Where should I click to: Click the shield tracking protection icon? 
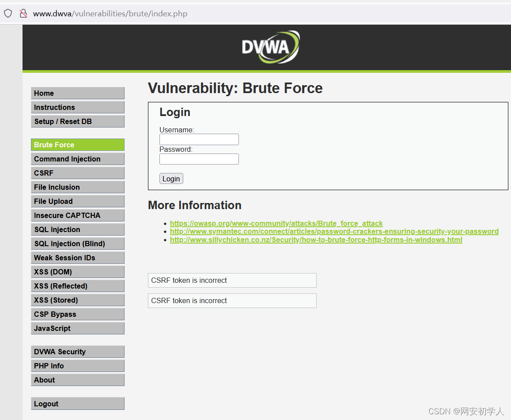(x=8, y=13)
